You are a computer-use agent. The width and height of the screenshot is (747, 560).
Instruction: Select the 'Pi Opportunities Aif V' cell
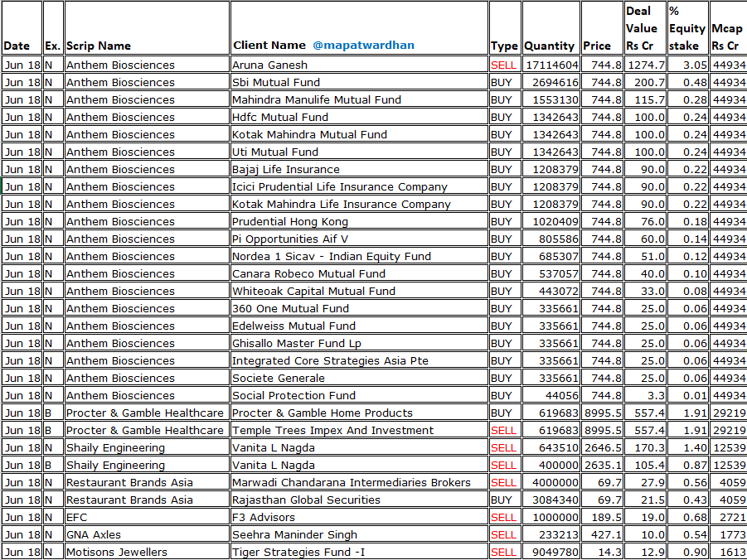coord(359,239)
